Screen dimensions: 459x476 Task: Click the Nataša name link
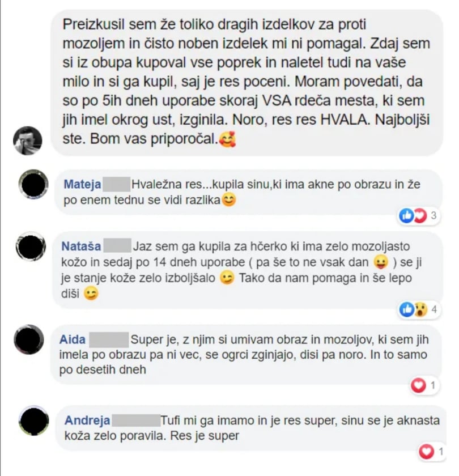81,246
